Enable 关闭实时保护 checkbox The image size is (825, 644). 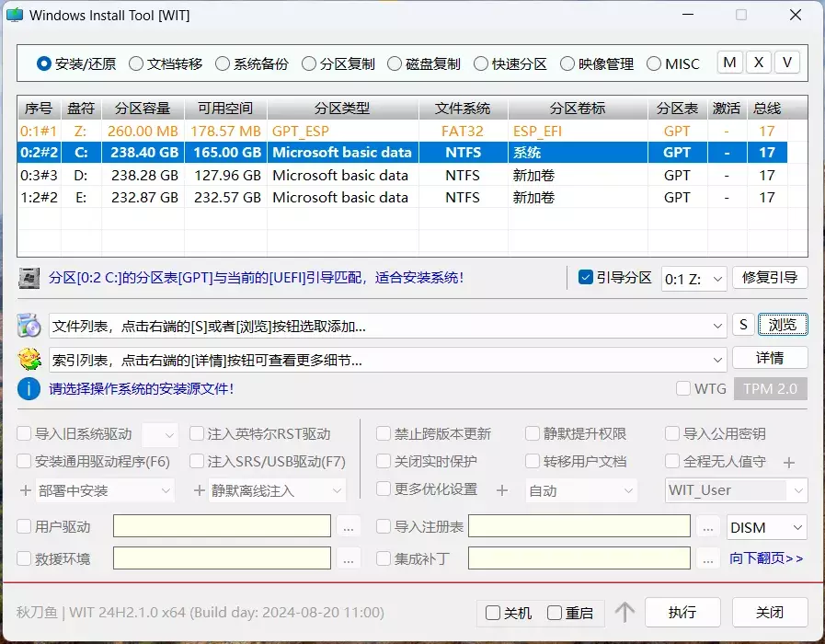pyautogui.click(x=384, y=461)
